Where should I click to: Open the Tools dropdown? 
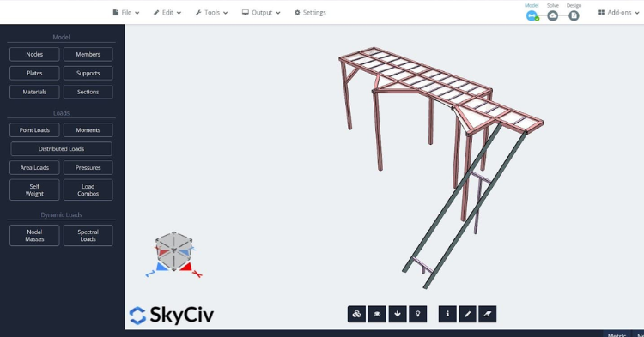point(211,13)
